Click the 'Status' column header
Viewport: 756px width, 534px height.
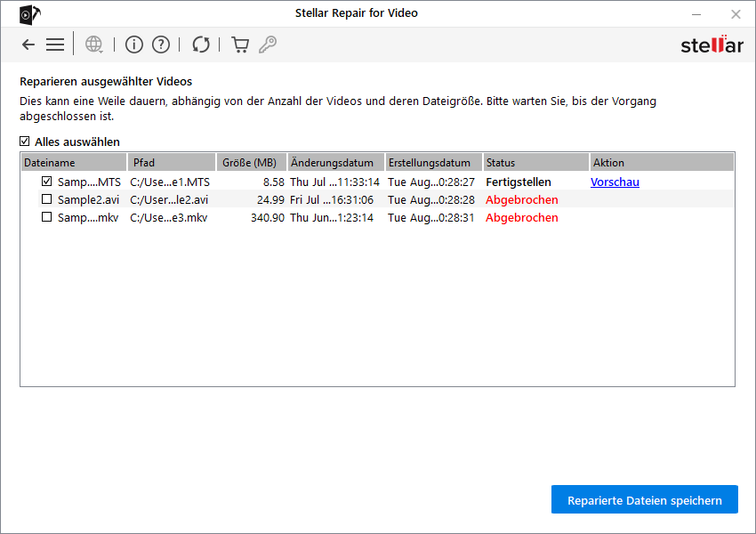click(535, 163)
